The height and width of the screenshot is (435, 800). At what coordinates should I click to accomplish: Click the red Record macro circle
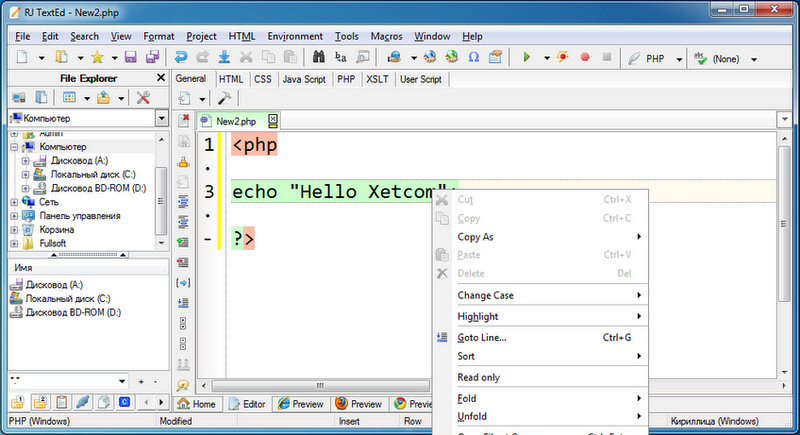585,57
